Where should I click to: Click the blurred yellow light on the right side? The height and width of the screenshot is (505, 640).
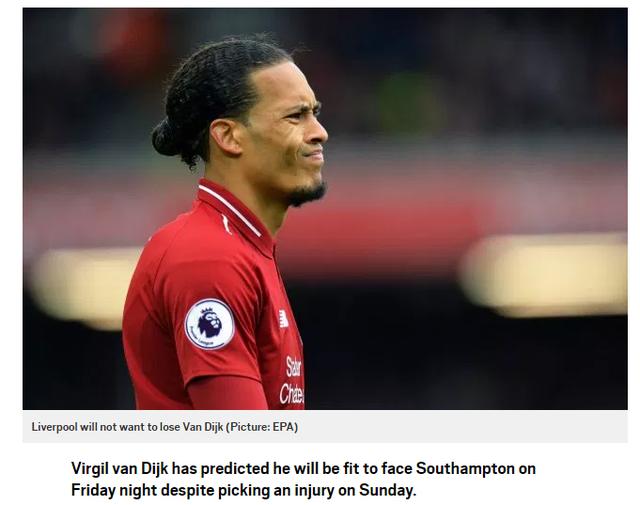point(544,274)
